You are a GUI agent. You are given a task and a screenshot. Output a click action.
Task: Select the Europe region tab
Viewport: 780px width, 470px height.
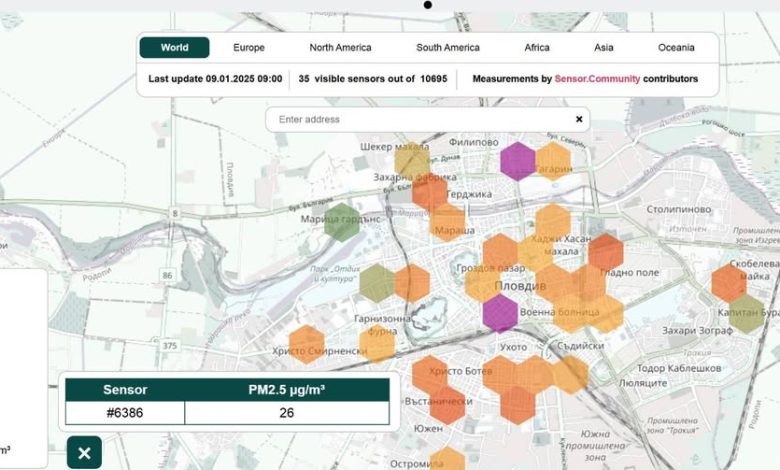click(249, 47)
